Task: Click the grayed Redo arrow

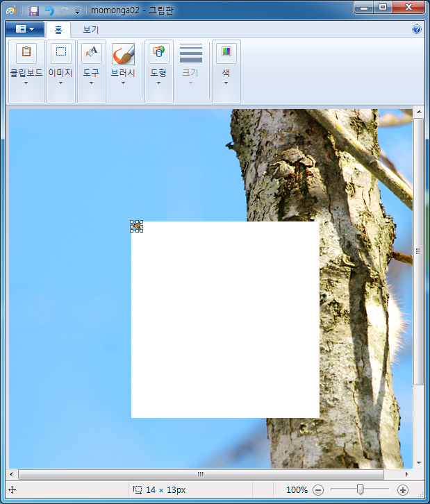Action: pos(65,11)
